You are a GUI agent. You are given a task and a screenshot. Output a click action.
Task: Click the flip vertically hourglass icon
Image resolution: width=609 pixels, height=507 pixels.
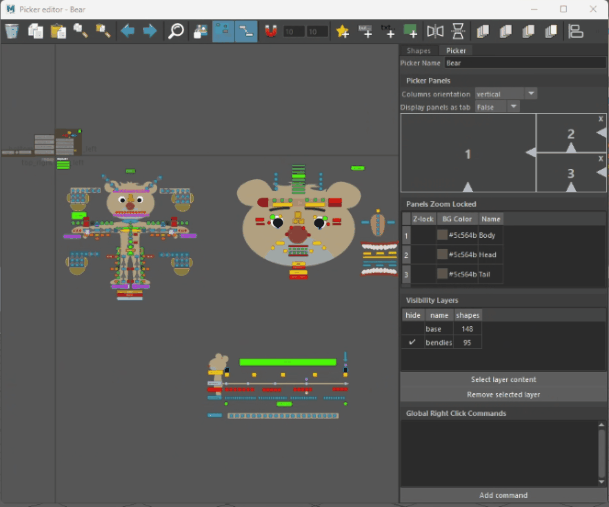point(458,31)
